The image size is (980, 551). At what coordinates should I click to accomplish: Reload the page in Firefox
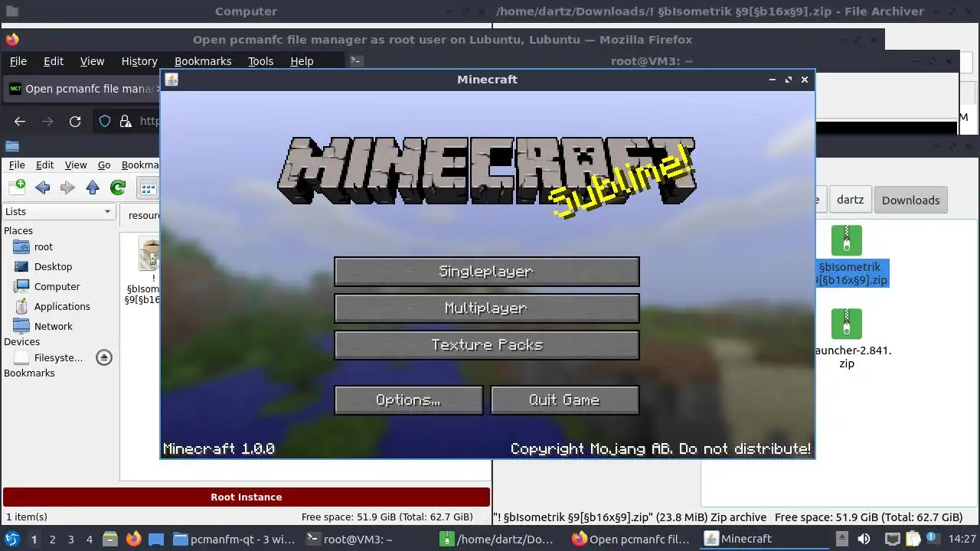click(x=75, y=121)
